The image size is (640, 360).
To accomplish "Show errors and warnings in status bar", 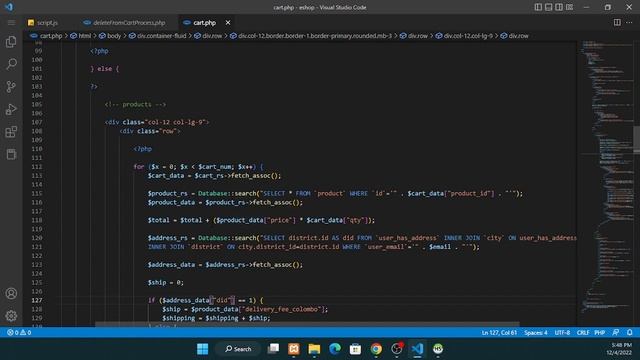I will click(19, 333).
